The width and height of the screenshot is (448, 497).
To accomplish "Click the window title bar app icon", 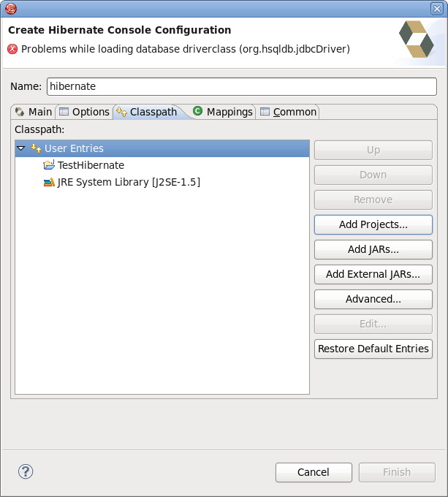I will [x=10, y=9].
